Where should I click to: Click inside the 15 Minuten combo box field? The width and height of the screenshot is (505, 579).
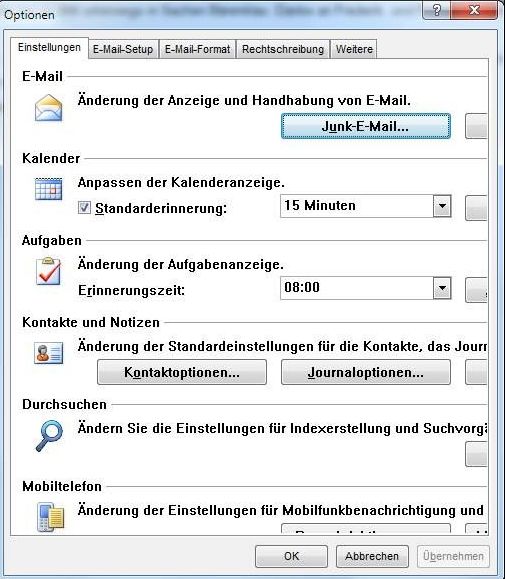pyautogui.click(x=357, y=206)
